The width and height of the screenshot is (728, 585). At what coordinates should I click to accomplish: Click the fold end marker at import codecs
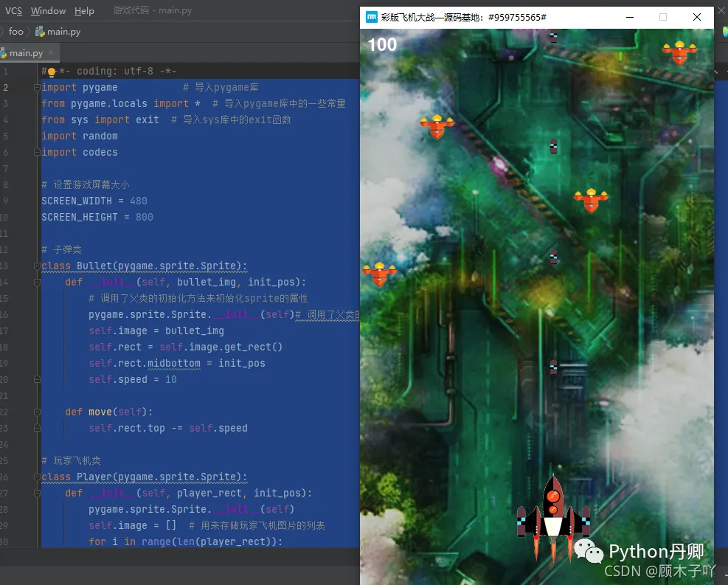(37, 152)
